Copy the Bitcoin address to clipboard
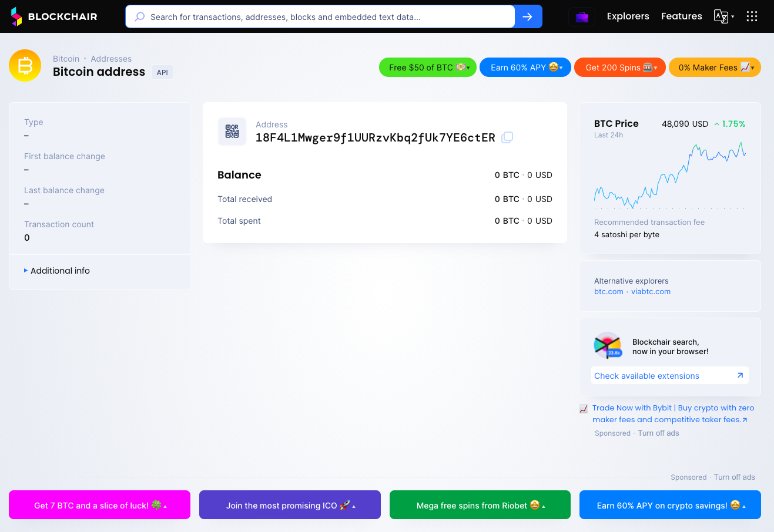This screenshot has height=532, width=774. tap(507, 137)
